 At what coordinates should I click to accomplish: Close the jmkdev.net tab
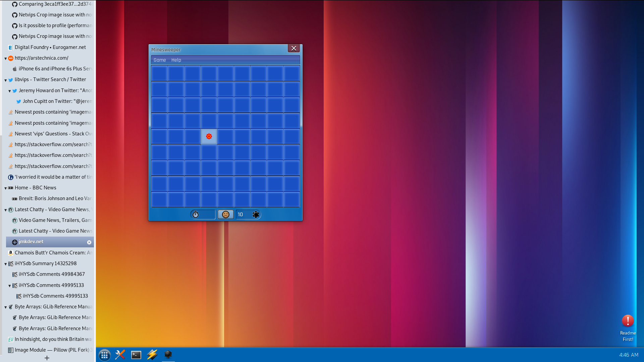pyautogui.click(x=89, y=242)
